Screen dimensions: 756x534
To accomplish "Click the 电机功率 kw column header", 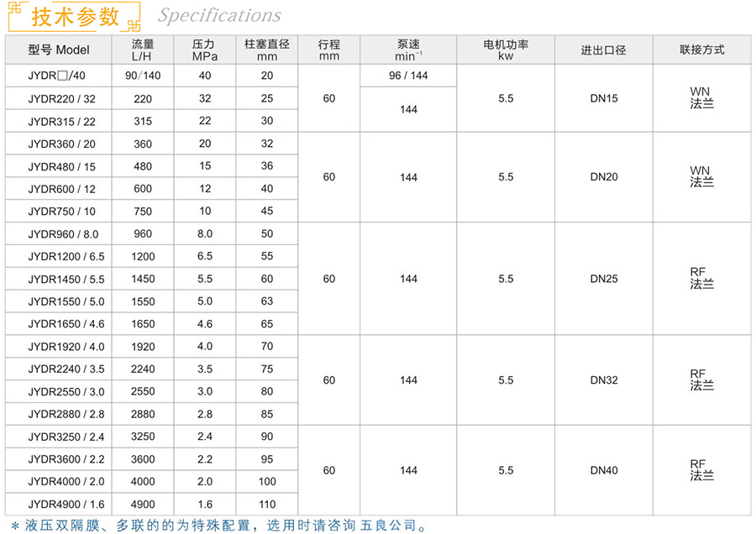I will 505,50.
